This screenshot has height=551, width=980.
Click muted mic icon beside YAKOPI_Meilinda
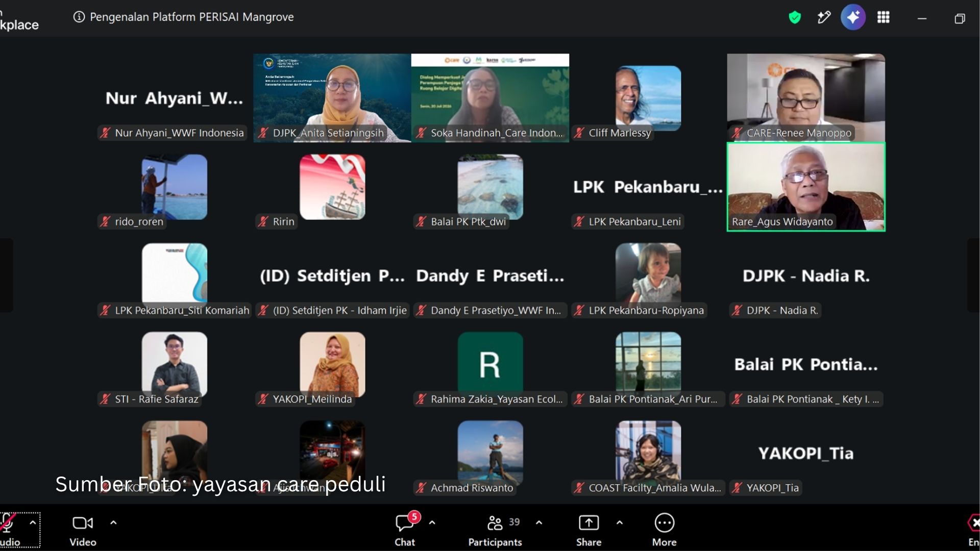263,399
